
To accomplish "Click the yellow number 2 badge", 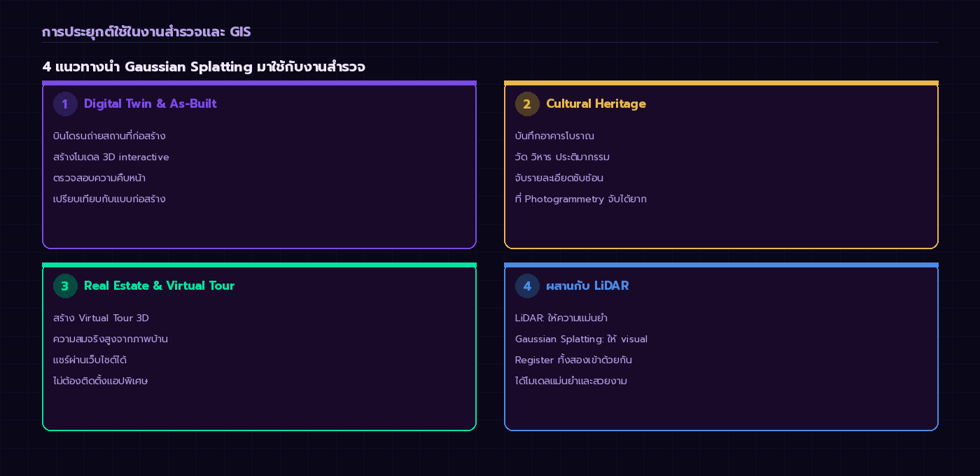I will (527, 104).
